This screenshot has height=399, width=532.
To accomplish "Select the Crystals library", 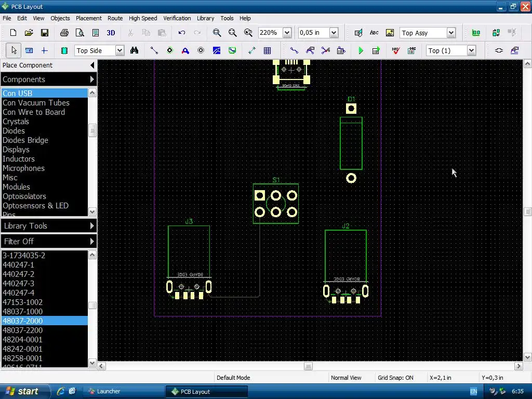I will (x=45, y=122).
